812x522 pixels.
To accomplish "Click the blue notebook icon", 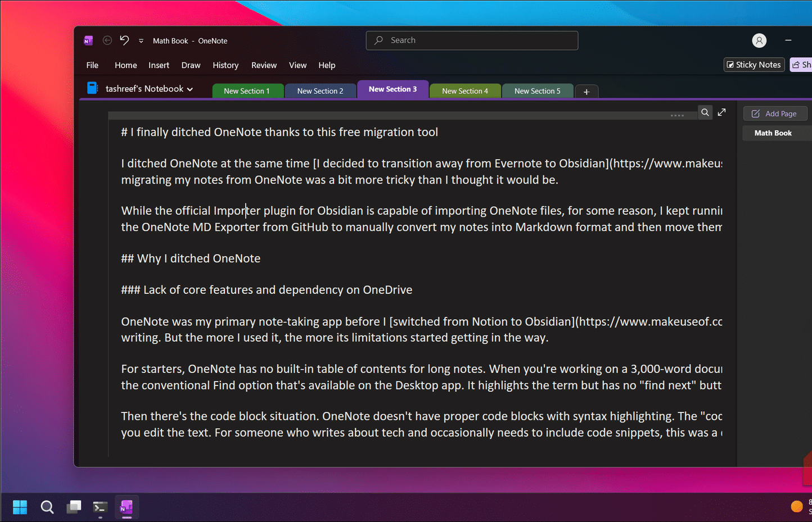I will point(92,88).
